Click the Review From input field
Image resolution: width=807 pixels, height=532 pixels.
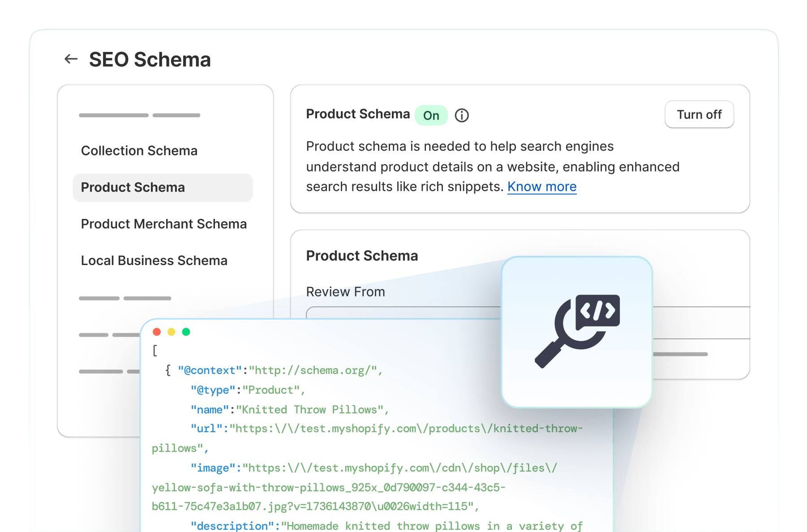pyautogui.click(x=403, y=313)
